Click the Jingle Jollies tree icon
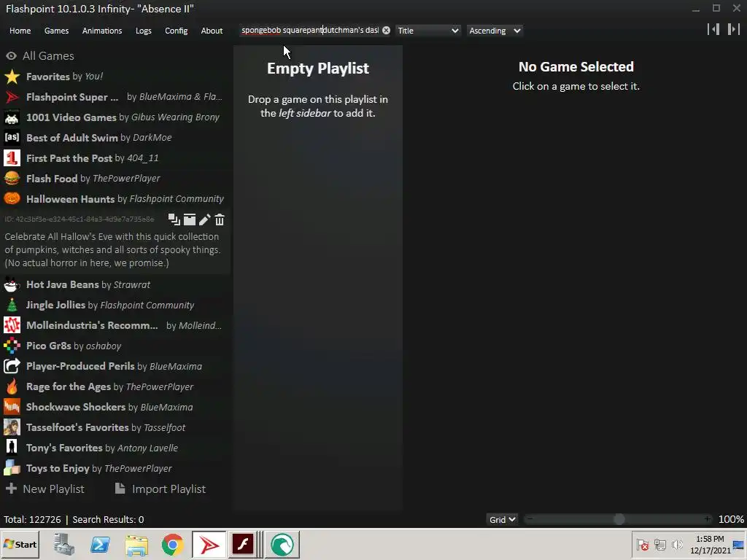This screenshot has width=747, height=560. (12, 306)
